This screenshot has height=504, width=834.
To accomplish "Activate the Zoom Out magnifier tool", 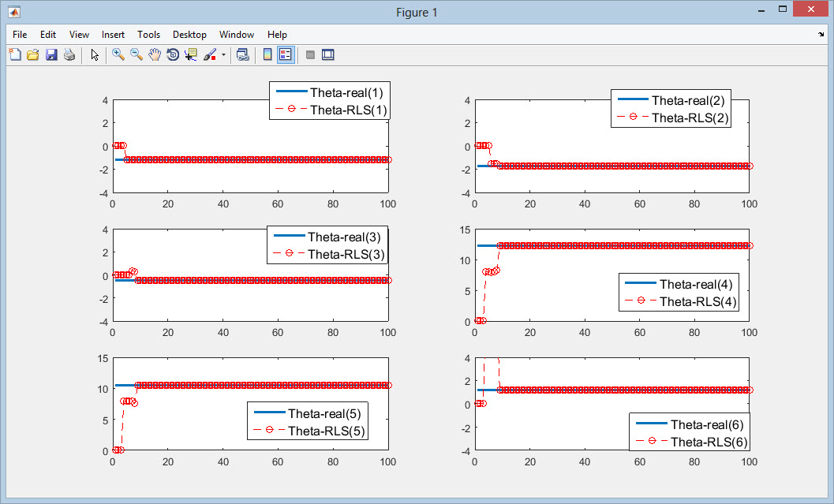I will (137, 54).
